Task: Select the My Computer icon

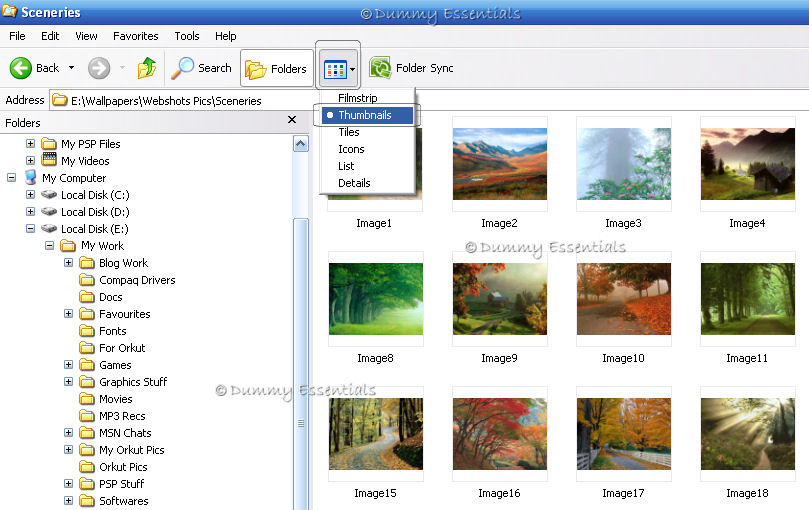Action: pos(30,177)
